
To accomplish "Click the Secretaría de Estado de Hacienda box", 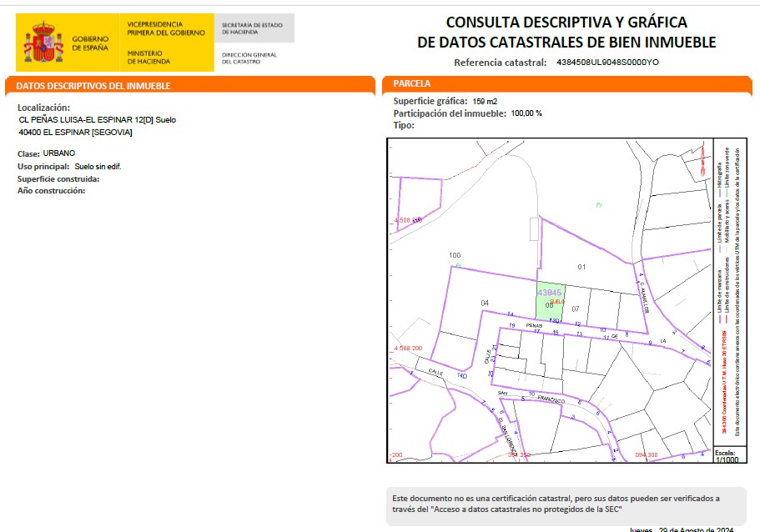I will (x=254, y=28).
